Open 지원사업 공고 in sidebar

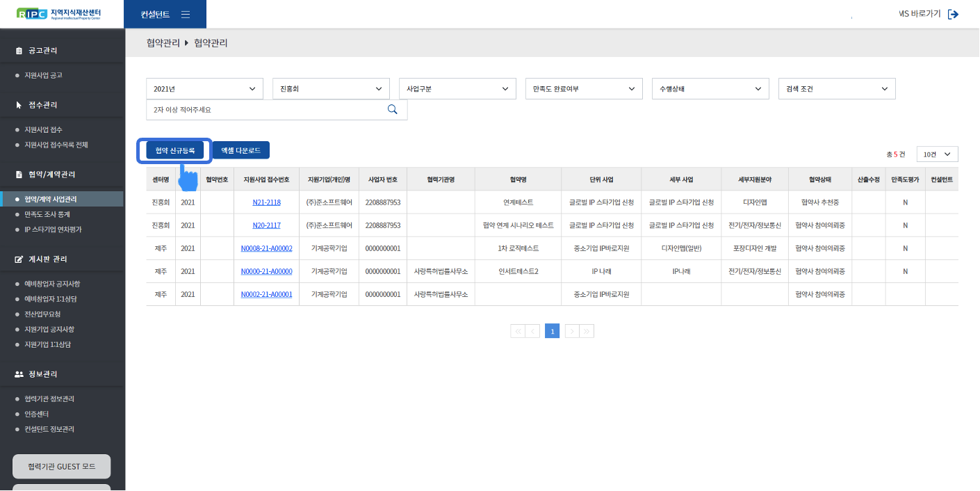click(x=44, y=75)
